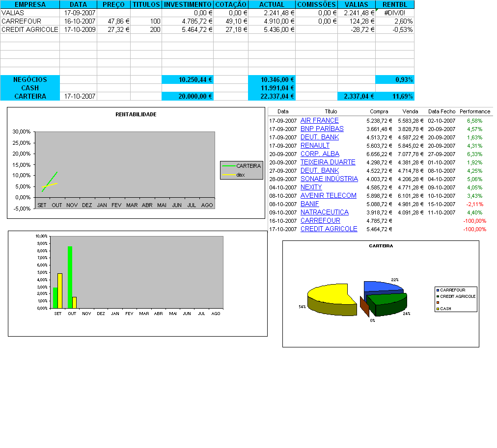Image resolution: width=497 pixels, height=448 pixels.
Task: Click the 27,32 € price cell
Action: click(x=113, y=29)
